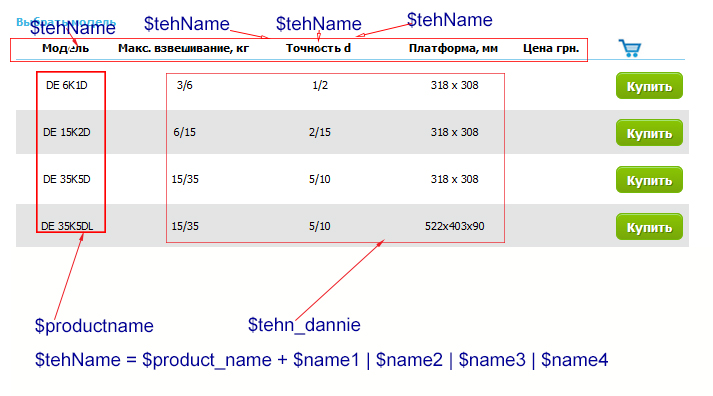Select the DE 6K1D model name

point(66,85)
